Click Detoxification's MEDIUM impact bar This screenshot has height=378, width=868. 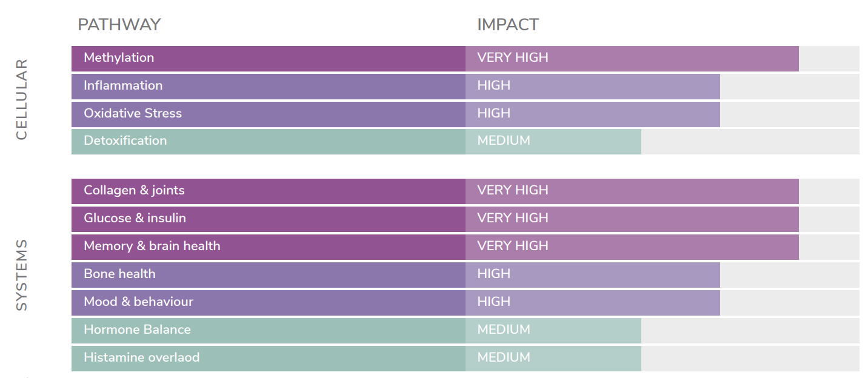[553, 142]
